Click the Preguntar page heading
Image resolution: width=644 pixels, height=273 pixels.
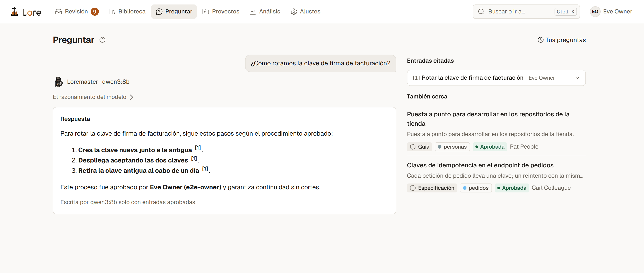tap(74, 40)
